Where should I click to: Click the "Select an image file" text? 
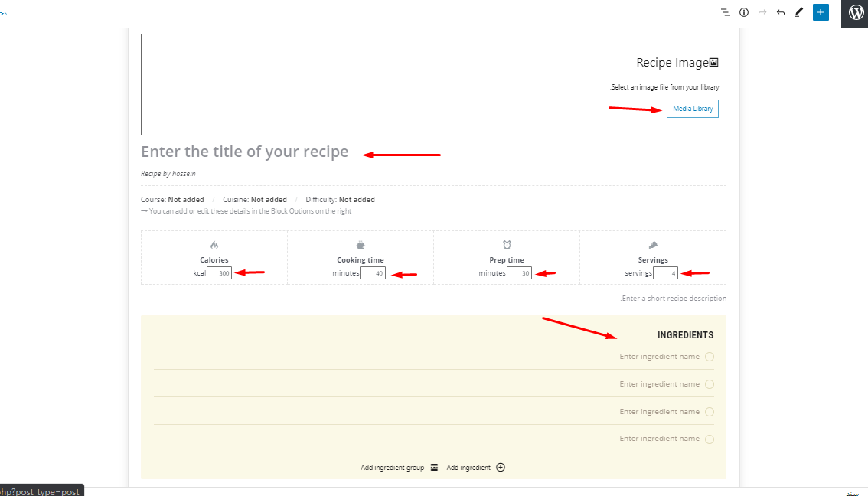click(x=665, y=87)
